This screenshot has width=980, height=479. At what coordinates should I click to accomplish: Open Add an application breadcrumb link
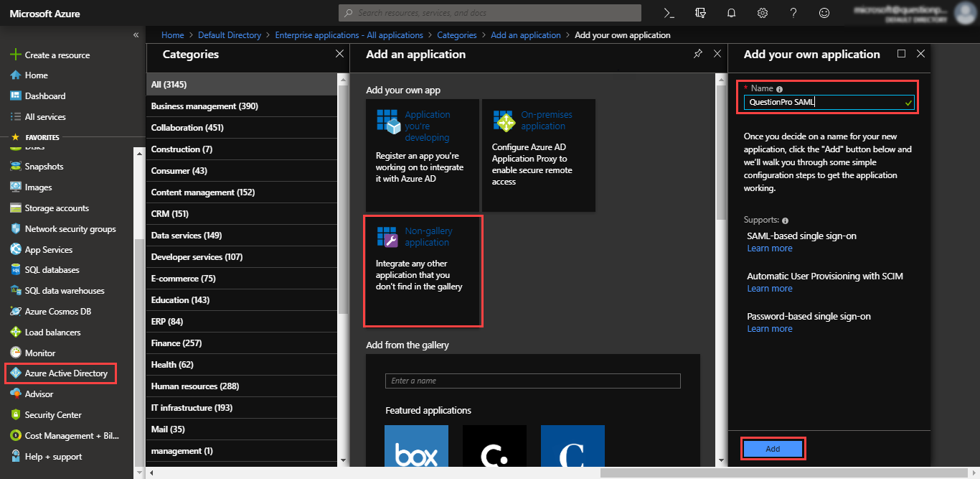pos(526,34)
